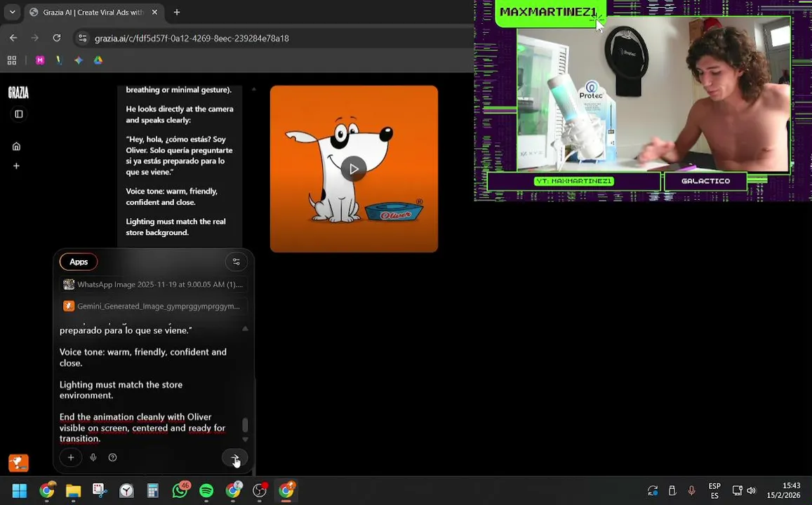The image size is (812, 505).
Task: Start a new creation with sidebar plus
Action: click(16, 166)
